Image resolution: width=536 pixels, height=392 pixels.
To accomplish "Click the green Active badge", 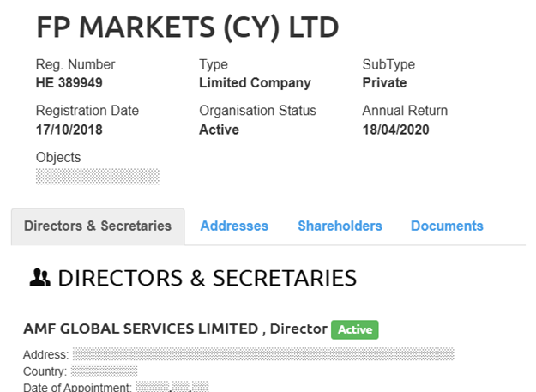I will (x=355, y=329).
